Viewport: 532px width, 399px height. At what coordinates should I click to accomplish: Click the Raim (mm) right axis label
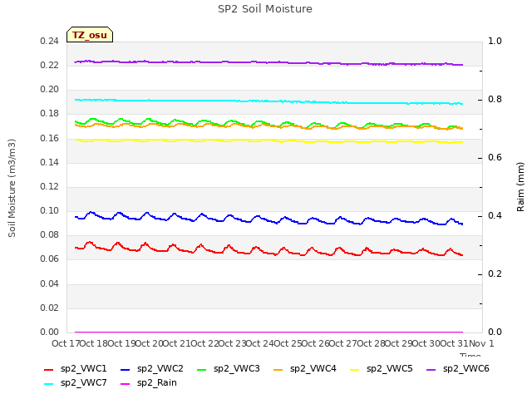tap(520, 187)
